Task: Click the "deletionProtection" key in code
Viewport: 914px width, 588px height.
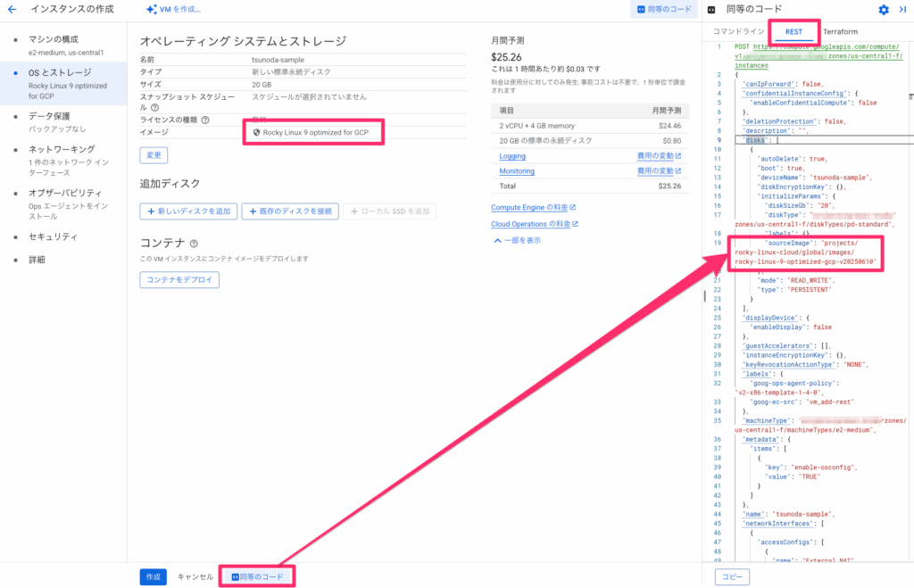Action: click(779, 121)
